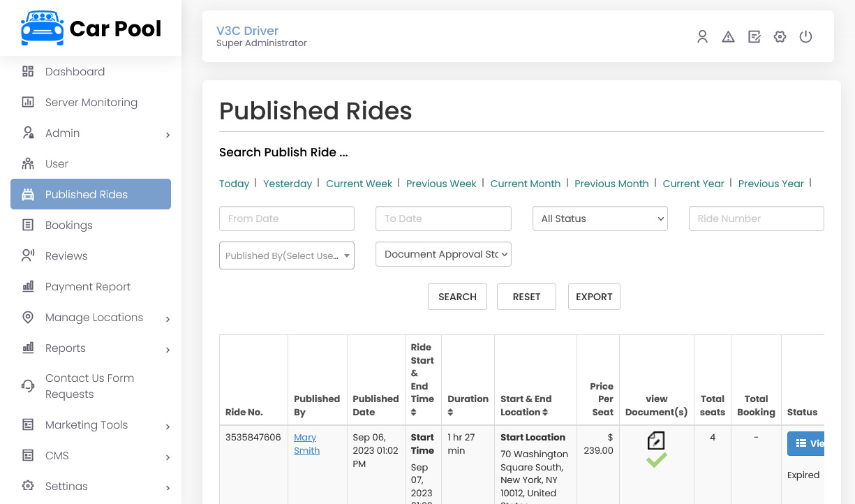This screenshot has height=504, width=855.
Task: Open the ride document icon for Mary Smith's ride
Action: pyautogui.click(x=656, y=440)
